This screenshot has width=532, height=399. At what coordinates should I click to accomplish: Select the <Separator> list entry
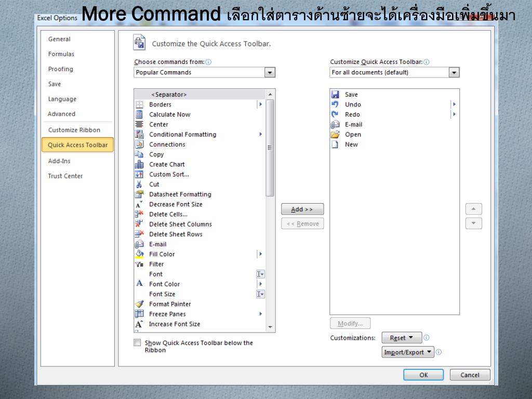click(x=200, y=95)
